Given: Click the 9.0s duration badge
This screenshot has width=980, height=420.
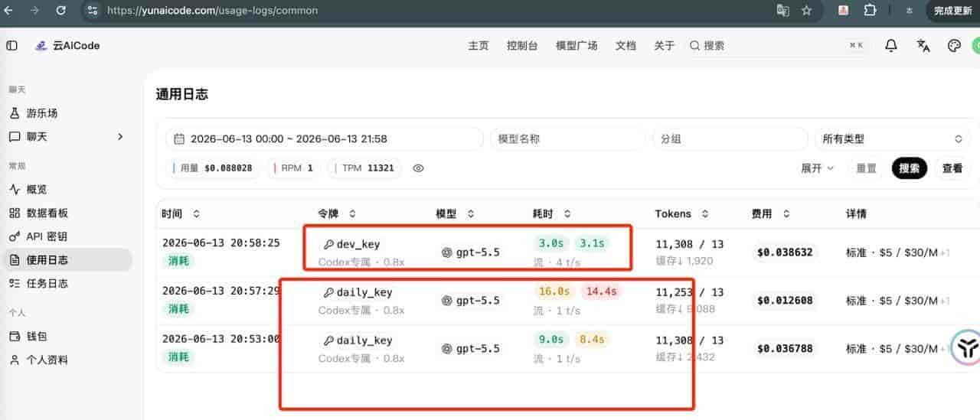Looking at the screenshot, I should 551,340.
